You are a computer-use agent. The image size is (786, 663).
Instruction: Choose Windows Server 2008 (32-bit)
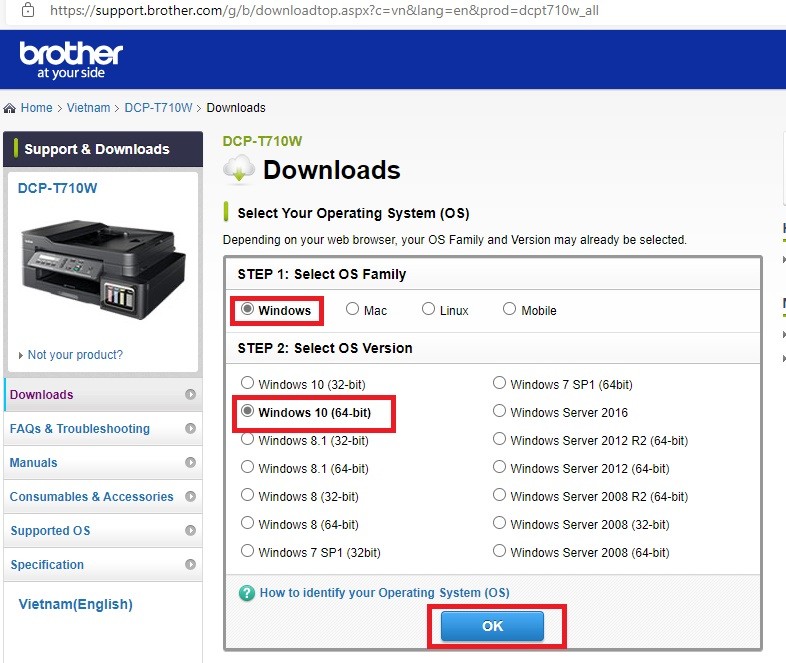click(x=499, y=523)
